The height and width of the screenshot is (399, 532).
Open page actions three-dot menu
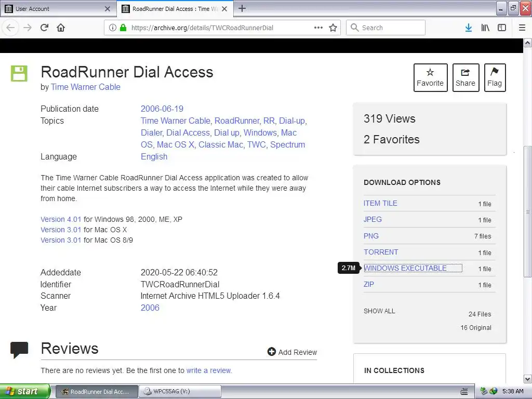(318, 28)
